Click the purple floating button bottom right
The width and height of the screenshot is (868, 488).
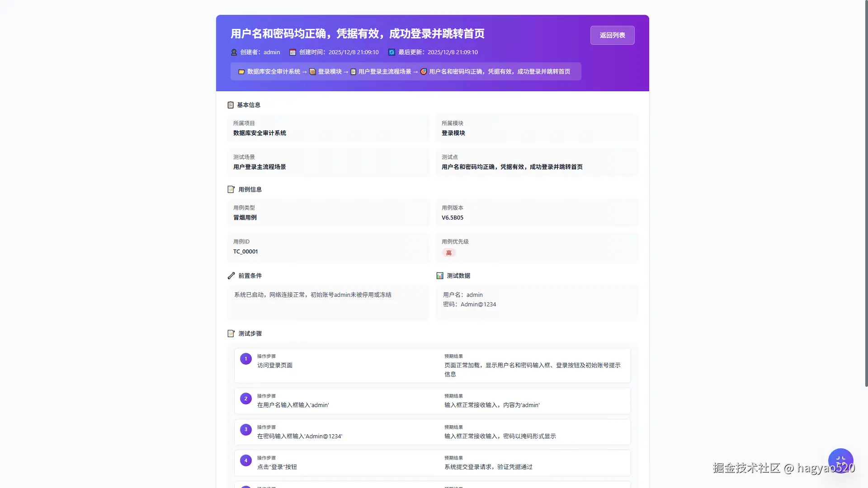click(x=840, y=460)
